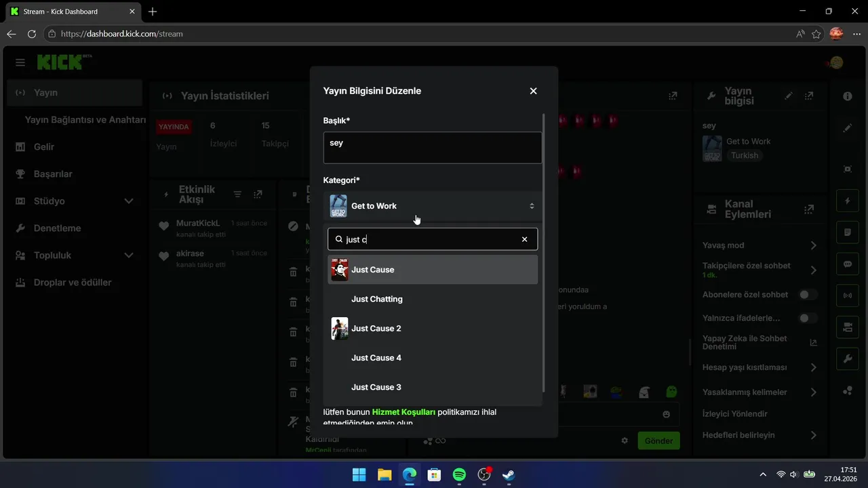Select Just Cause 3 category
This screenshot has width=868, height=488.
(433, 387)
